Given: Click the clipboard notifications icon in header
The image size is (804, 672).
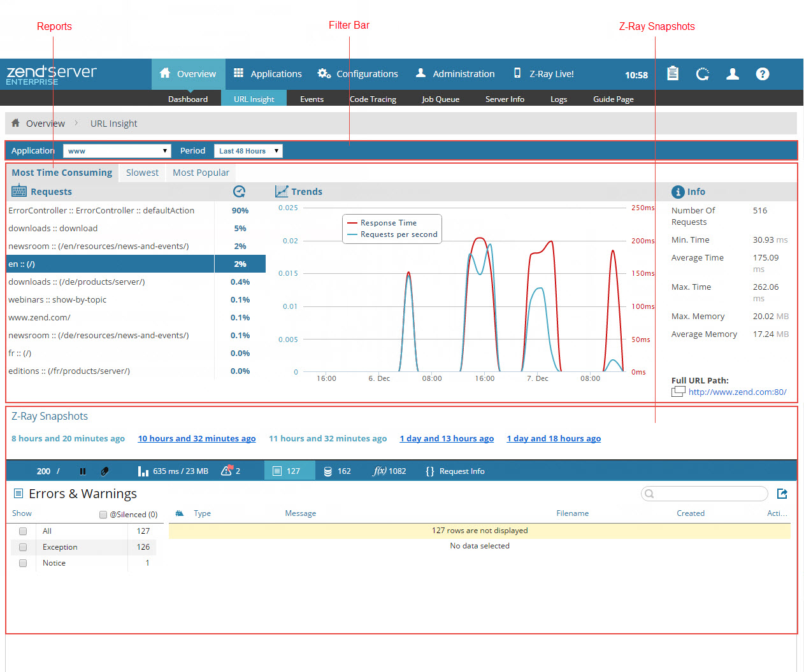Looking at the screenshot, I should pyautogui.click(x=672, y=74).
